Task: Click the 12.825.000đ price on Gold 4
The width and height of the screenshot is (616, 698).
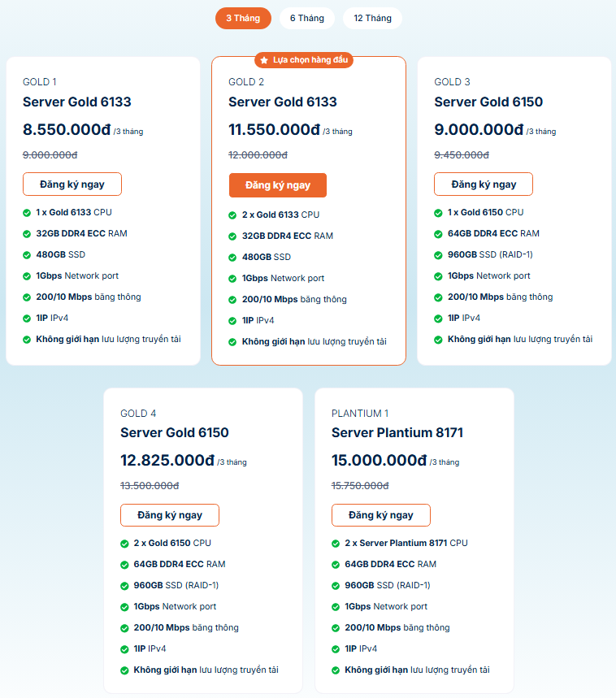Action: (167, 460)
